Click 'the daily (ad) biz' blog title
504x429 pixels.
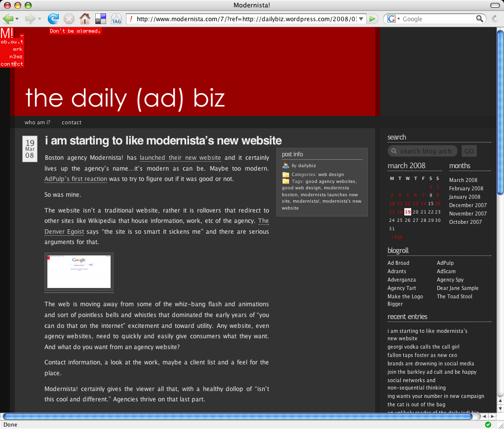(x=125, y=99)
